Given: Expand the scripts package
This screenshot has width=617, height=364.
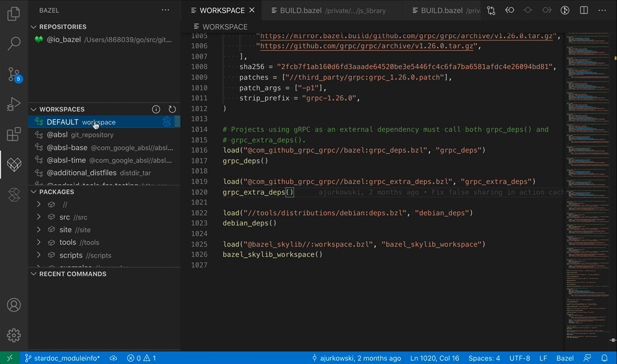Looking at the screenshot, I should pos(39,255).
